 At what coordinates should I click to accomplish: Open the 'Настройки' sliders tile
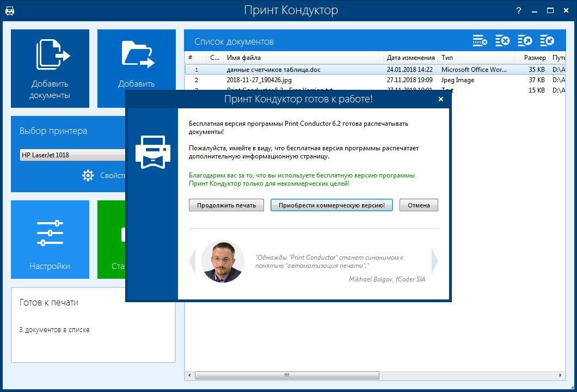(x=50, y=239)
